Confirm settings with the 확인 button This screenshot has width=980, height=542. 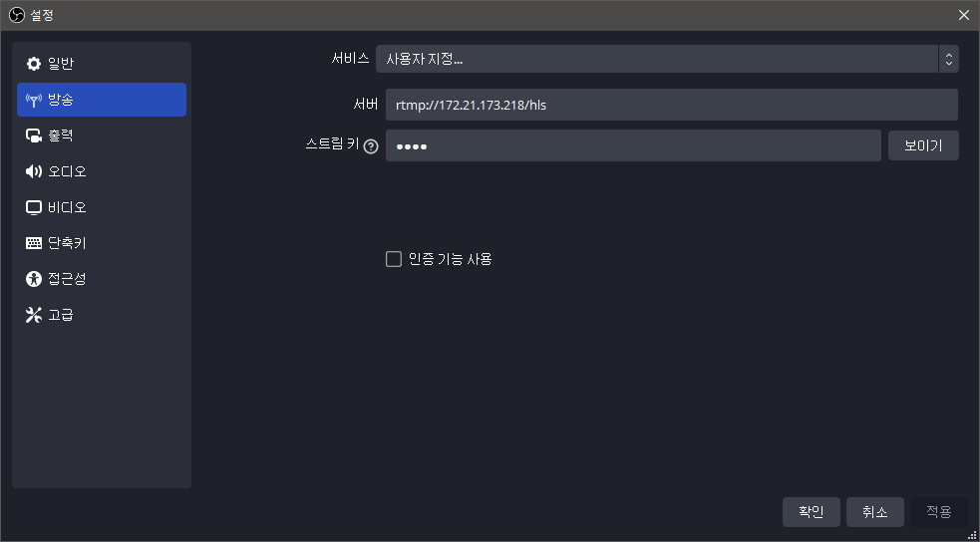(812, 512)
